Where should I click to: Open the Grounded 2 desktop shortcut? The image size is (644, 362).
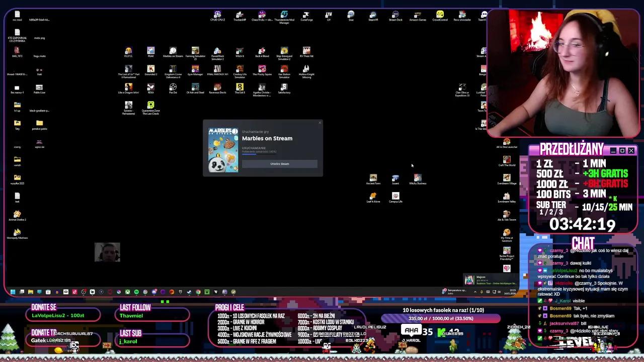pos(150,70)
